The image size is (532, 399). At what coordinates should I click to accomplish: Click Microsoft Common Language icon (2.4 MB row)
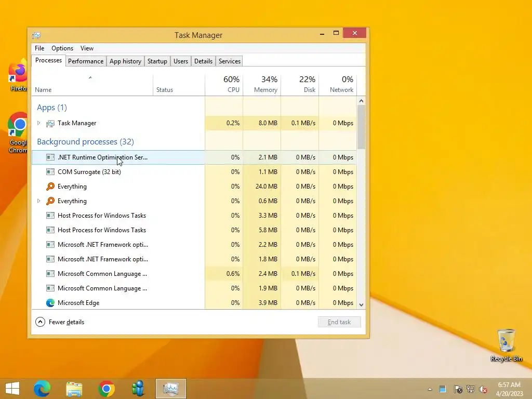(x=50, y=274)
